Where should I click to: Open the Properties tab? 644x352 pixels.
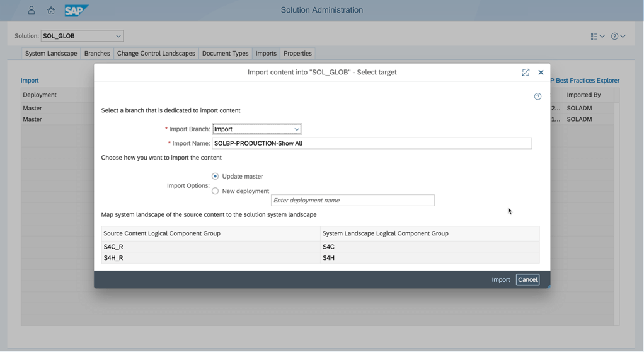[297, 54]
